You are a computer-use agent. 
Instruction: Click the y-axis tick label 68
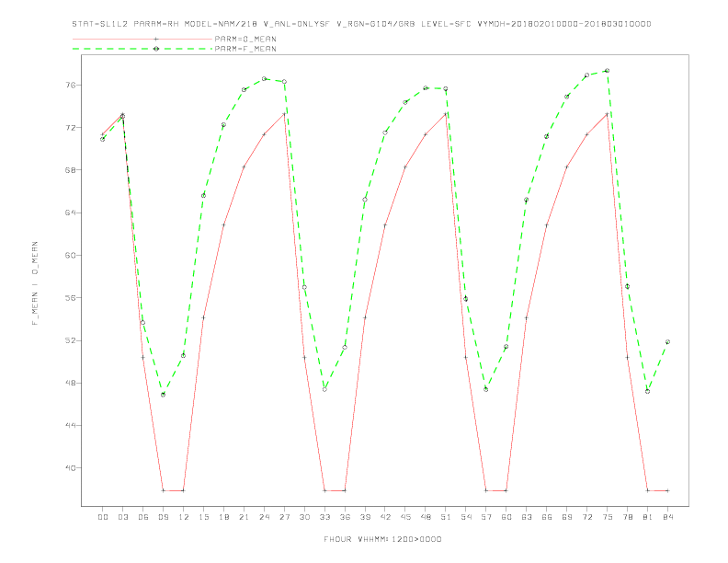tap(71, 170)
